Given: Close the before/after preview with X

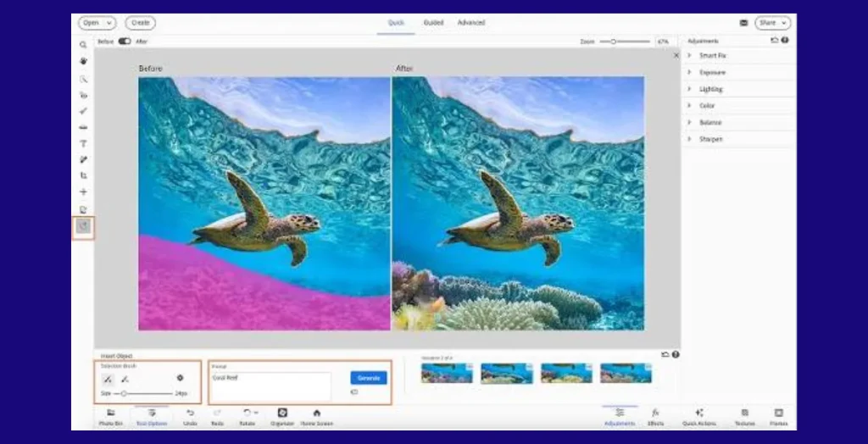Looking at the screenshot, I should [x=676, y=55].
